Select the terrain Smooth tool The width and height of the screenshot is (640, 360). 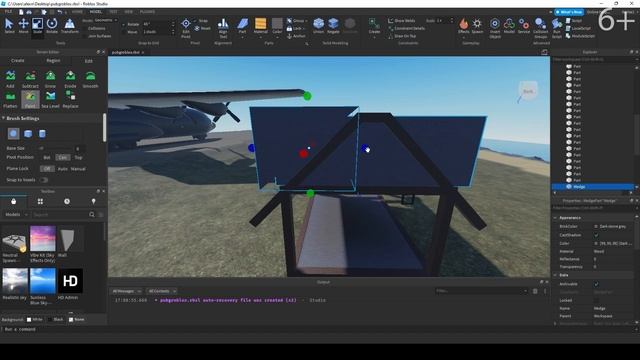[x=90, y=79]
